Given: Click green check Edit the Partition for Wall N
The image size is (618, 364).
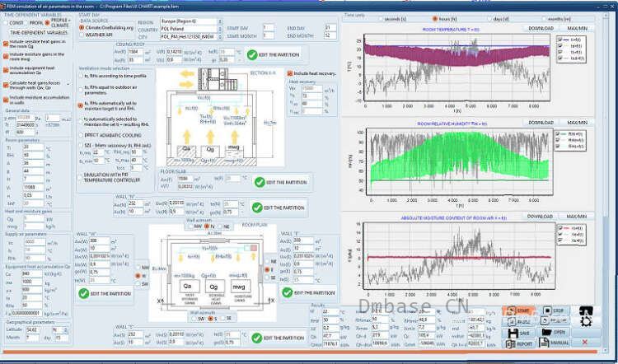Looking at the screenshot, I should tap(279, 208).
